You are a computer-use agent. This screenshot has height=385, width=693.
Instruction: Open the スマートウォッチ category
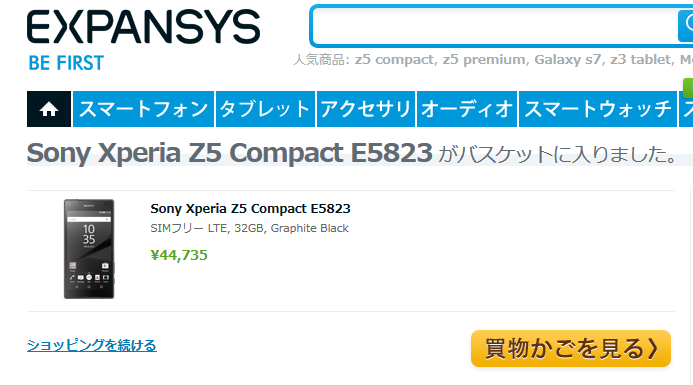pyautogui.click(x=598, y=109)
